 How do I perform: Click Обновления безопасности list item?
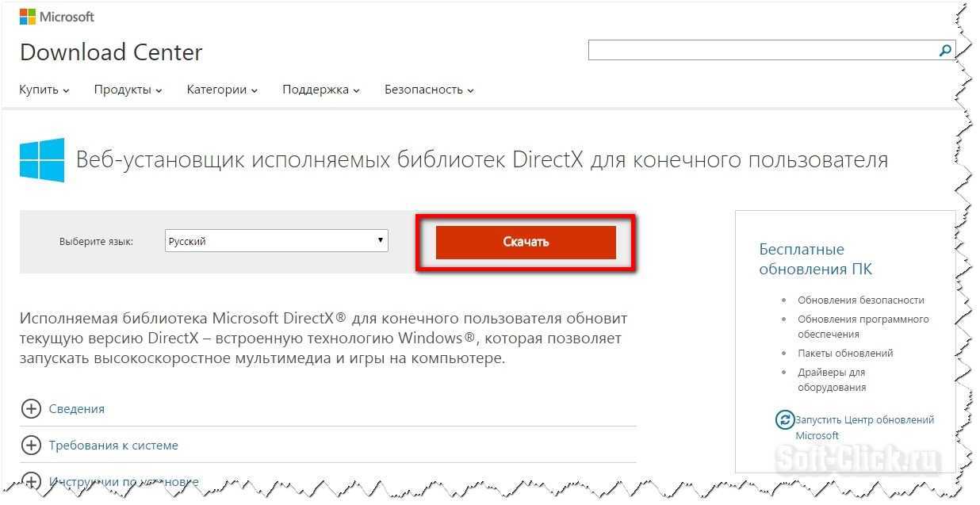tap(861, 300)
